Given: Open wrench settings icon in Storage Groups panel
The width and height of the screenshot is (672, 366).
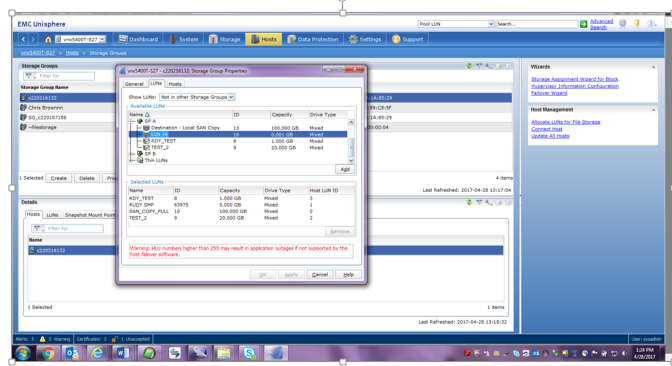Looking at the screenshot, I should coord(489,66).
